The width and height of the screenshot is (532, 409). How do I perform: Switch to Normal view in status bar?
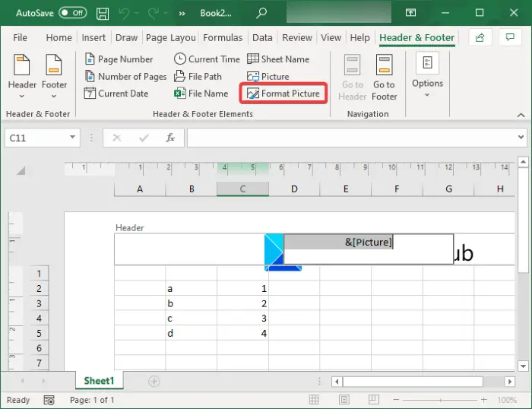tap(314, 399)
